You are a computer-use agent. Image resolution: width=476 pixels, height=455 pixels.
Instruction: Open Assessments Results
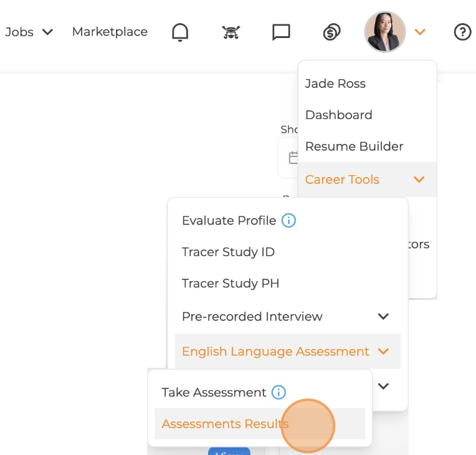(x=225, y=424)
